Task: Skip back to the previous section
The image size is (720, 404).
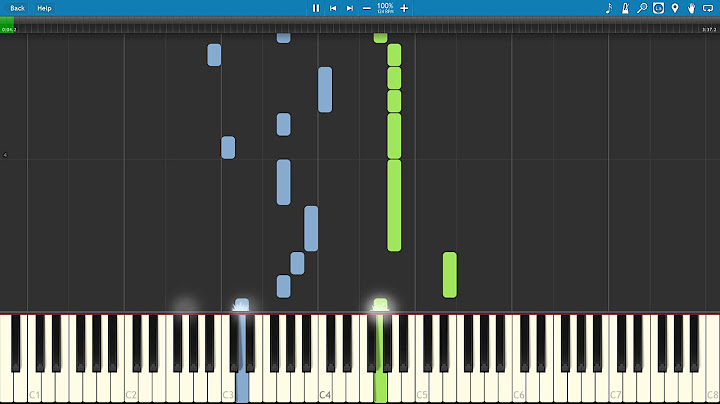Action: tap(333, 8)
